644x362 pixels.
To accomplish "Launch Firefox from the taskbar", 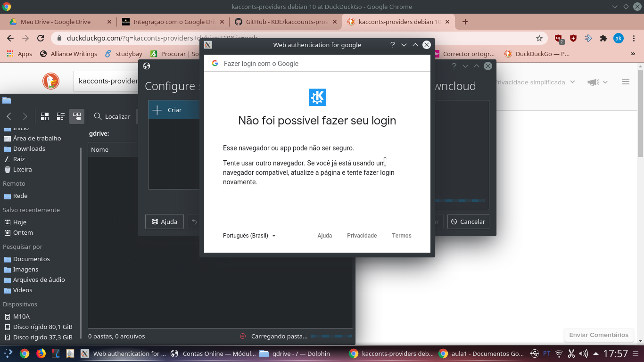I will 41,354.
